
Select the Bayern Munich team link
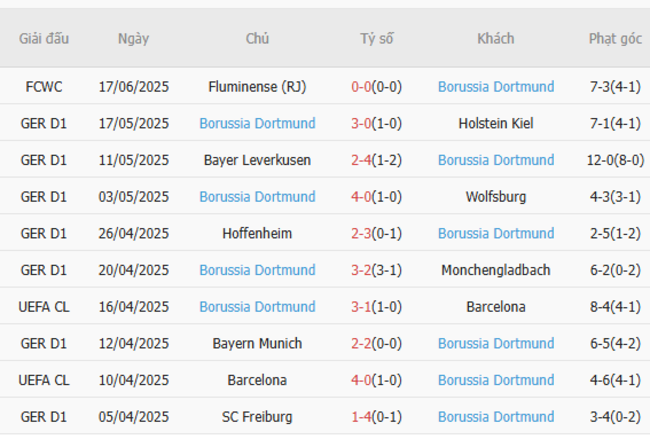pyautogui.click(x=257, y=344)
